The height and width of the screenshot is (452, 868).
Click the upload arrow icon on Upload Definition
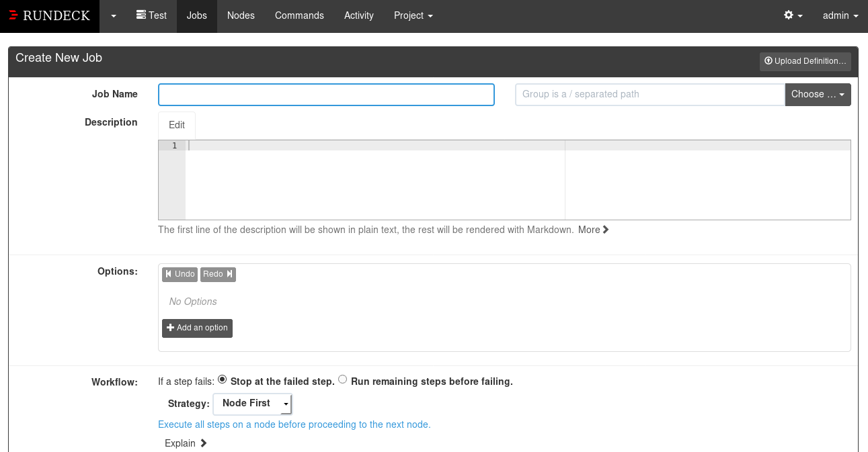766,61
